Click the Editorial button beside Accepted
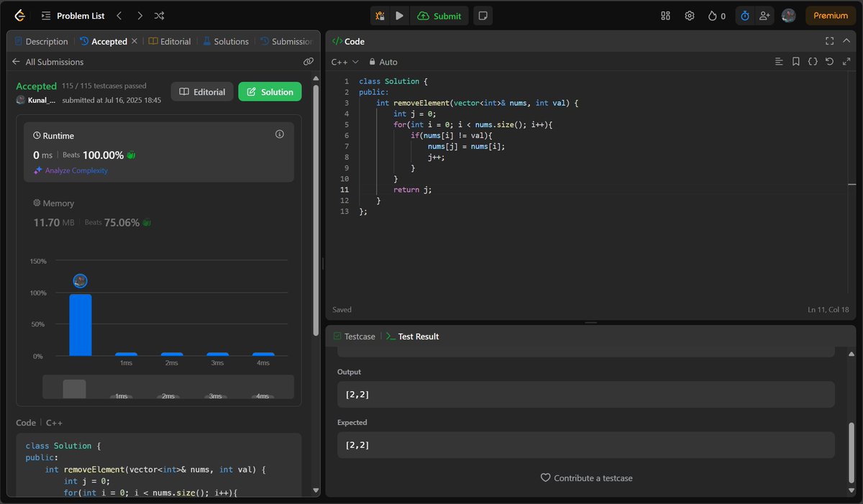Viewport: 863px width, 504px height. click(202, 91)
